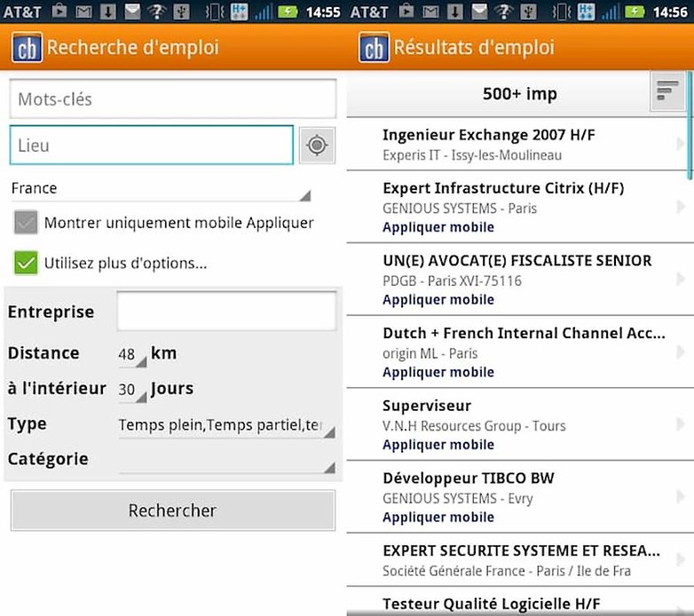
Task: Tap arrow next to Développeur TIBCO BW
Action: coord(681,497)
